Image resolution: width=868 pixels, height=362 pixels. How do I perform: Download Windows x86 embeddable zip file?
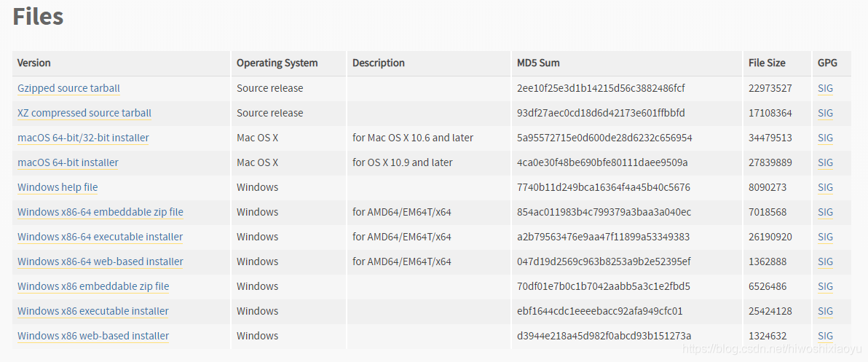point(93,286)
